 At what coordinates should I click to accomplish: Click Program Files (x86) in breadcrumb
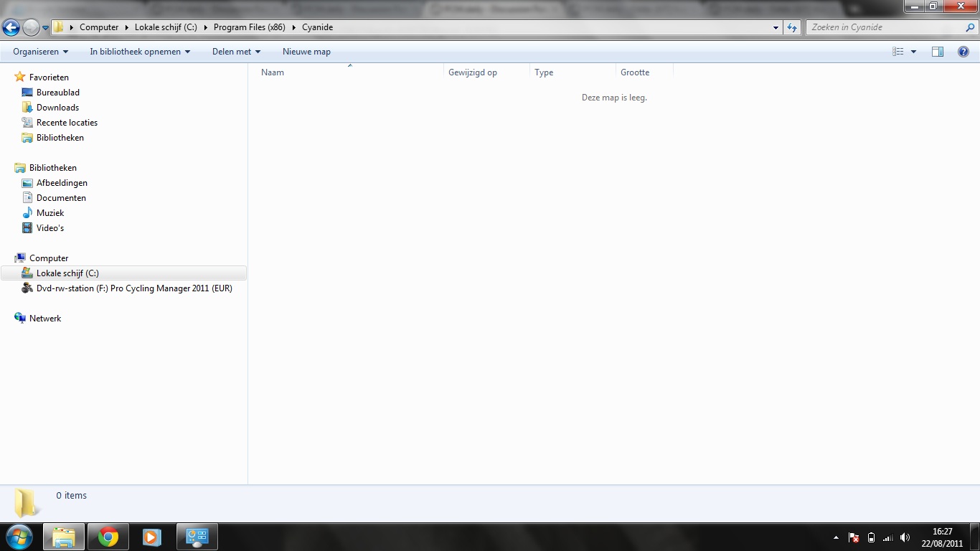[249, 27]
